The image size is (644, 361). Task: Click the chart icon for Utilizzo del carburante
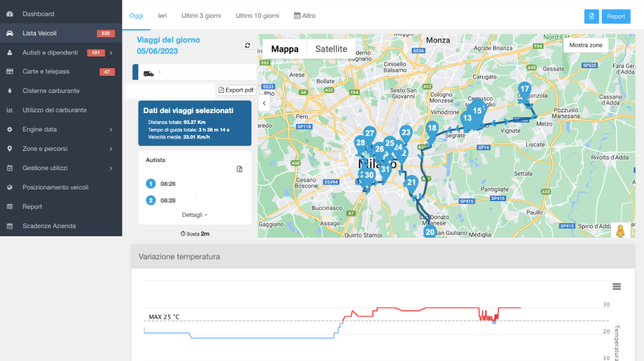10,110
